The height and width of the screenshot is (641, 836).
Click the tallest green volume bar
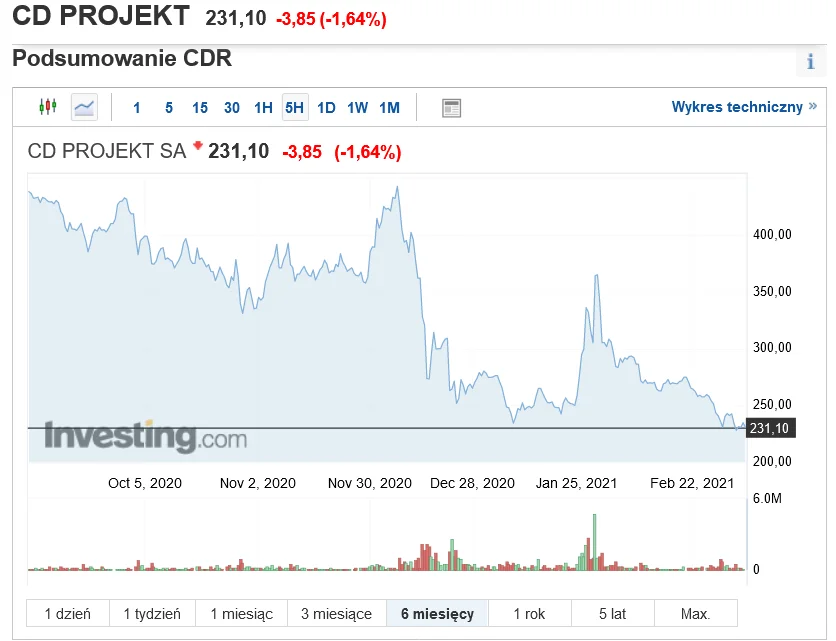pos(594,542)
